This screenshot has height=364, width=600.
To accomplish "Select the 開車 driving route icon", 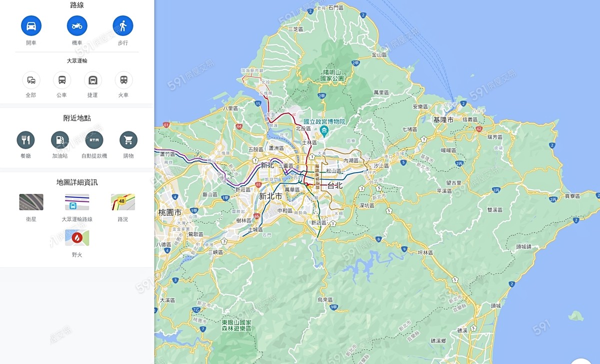I will coord(31,25).
